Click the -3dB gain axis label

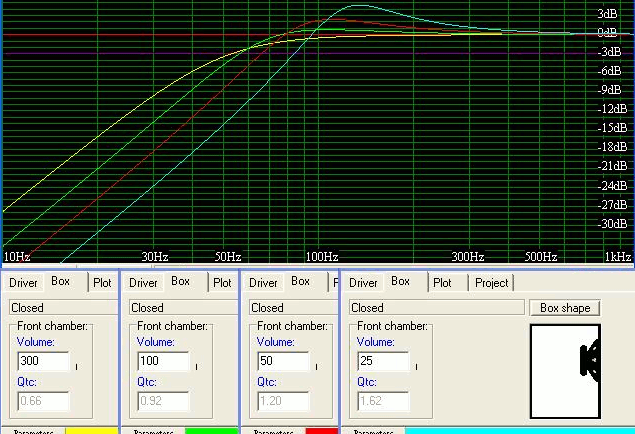coord(609,52)
